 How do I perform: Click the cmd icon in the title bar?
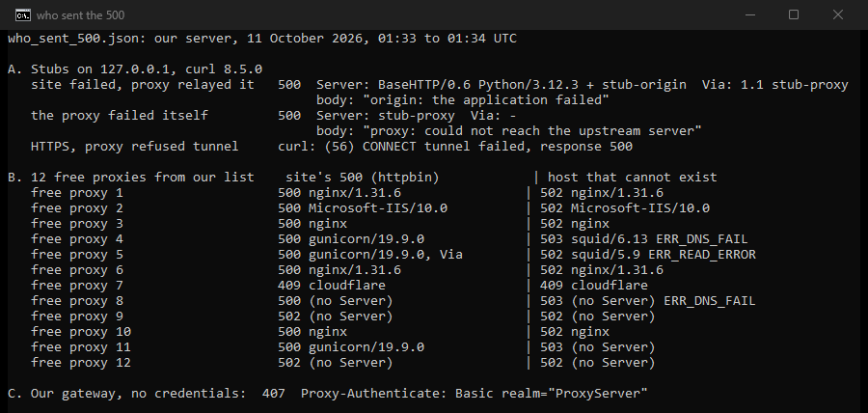tap(23, 14)
